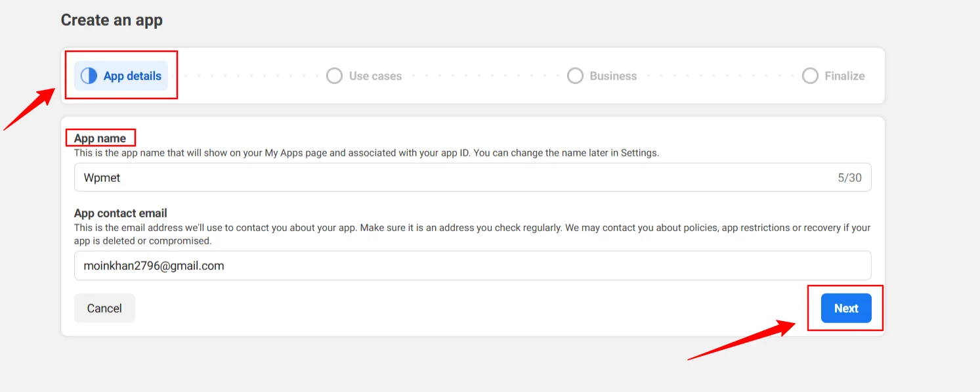Screen dimensions: 980x392
Task: Jump to the Finalize step label
Action: (x=845, y=76)
